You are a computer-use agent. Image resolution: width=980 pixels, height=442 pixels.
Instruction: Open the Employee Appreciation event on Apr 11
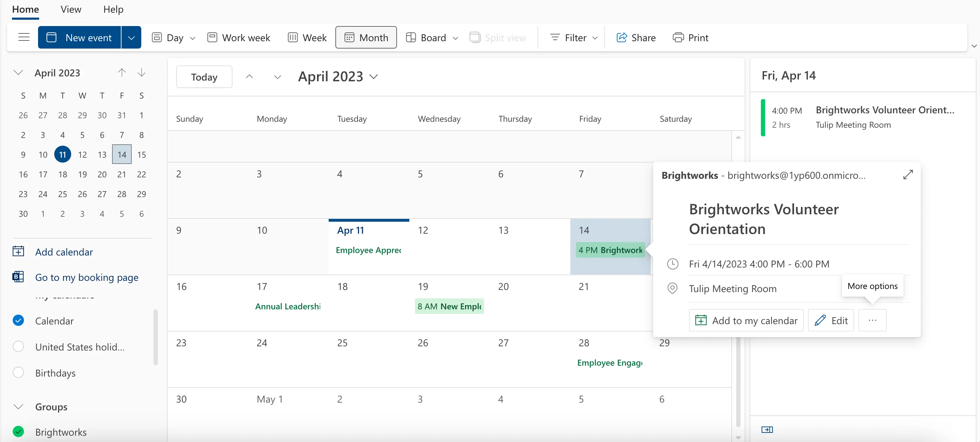(x=368, y=250)
